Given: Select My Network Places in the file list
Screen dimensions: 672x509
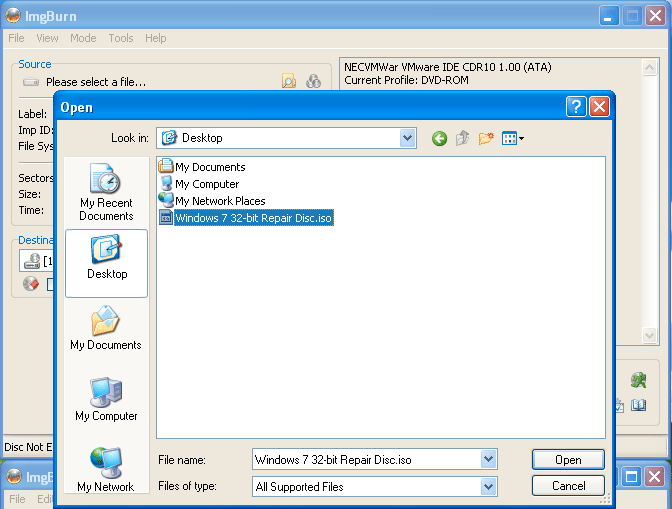Looking at the screenshot, I should [x=212, y=201].
